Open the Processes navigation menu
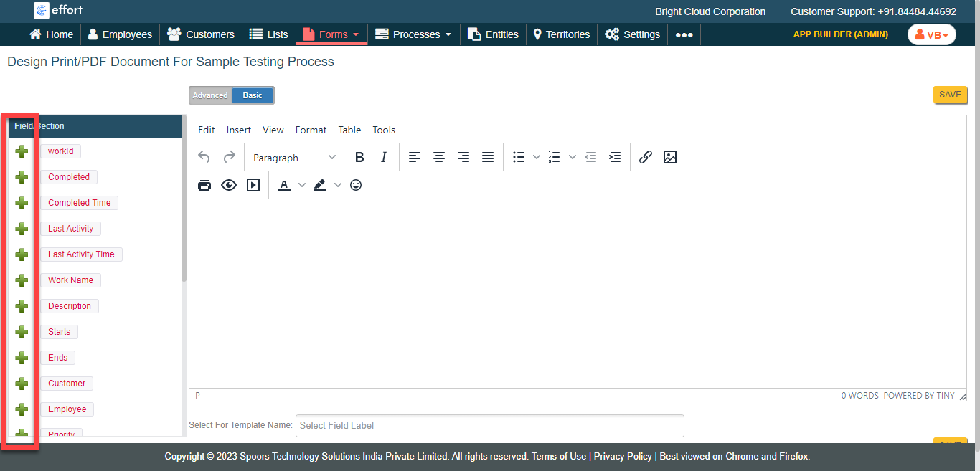This screenshot has height=471, width=980. click(x=413, y=34)
